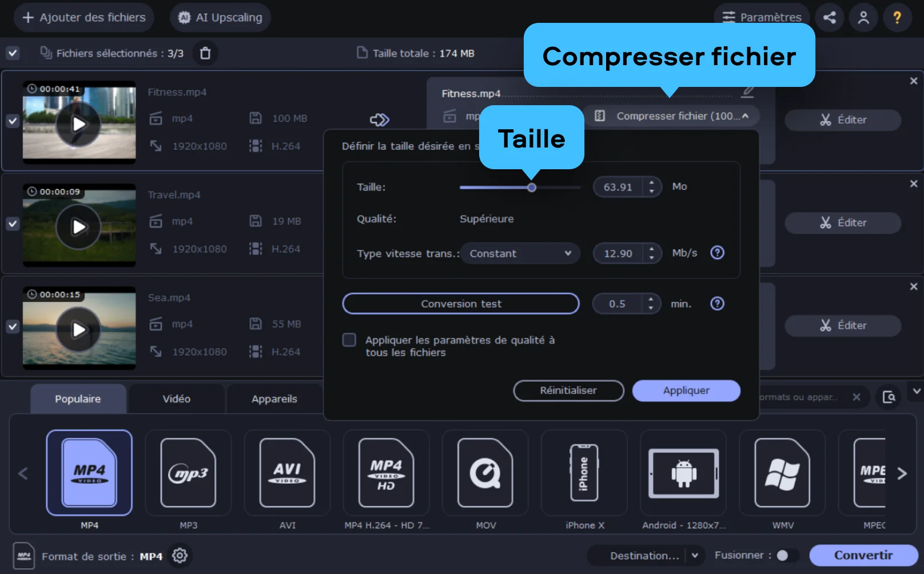Click Éditer for Sea.mp4
Image resolution: width=924 pixels, height=574 pixels.
coord(843,326)
